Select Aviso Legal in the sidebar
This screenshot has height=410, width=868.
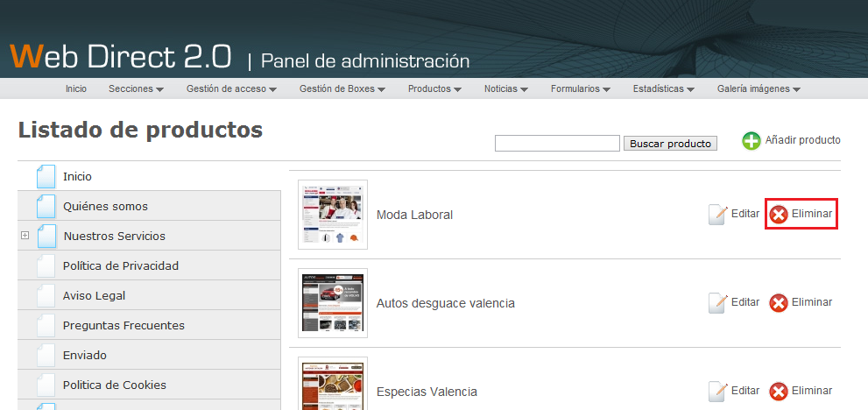pos(94,296)
